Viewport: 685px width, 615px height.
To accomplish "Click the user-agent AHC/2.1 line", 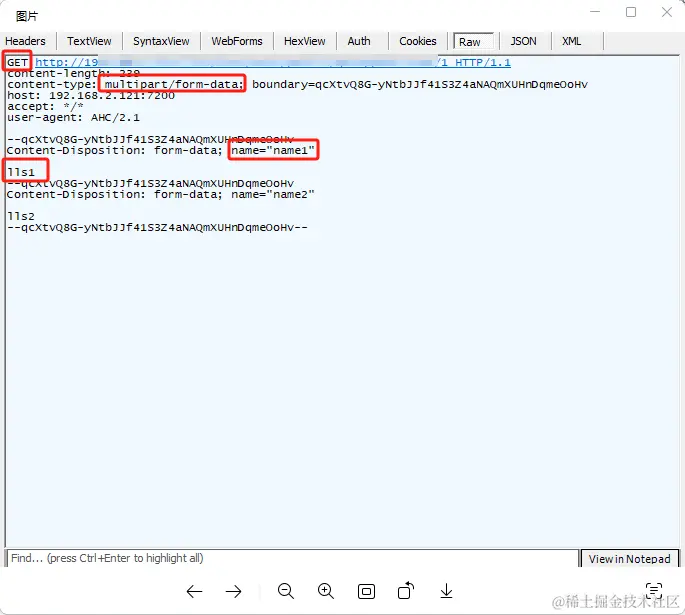I will point(73,117).
